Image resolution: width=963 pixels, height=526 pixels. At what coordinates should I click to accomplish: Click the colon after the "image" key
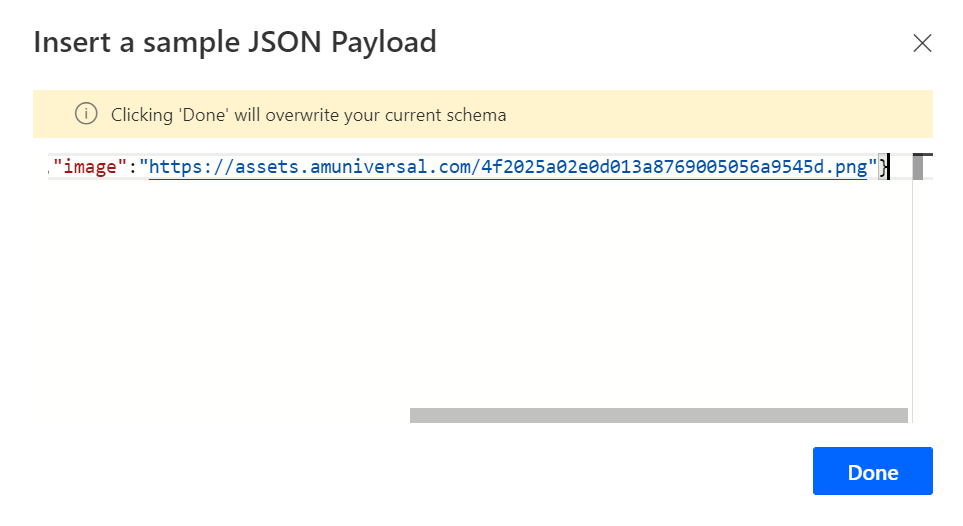133,167
